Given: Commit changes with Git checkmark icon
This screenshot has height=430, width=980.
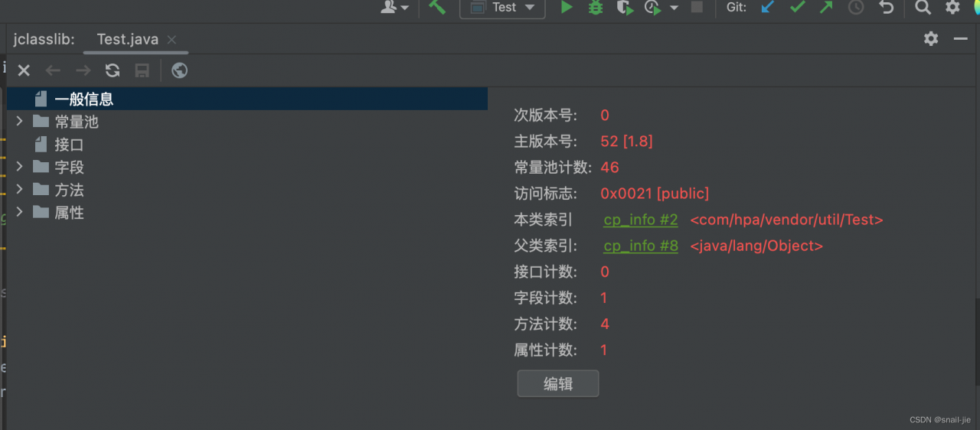Looking at the screenshot, I should pos(797,7).
